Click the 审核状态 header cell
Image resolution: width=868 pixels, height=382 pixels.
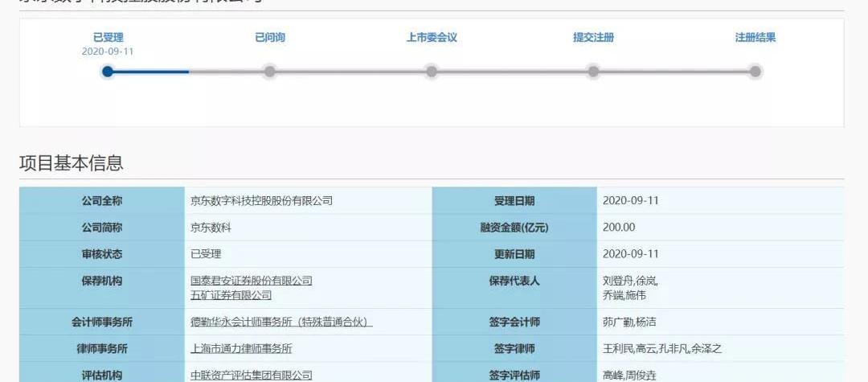tap(102, 254)
